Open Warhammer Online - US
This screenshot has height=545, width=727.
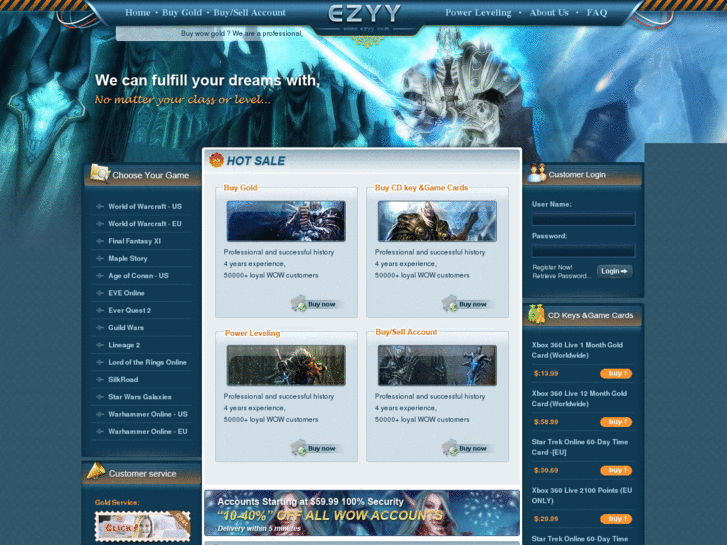coord(147,414)
